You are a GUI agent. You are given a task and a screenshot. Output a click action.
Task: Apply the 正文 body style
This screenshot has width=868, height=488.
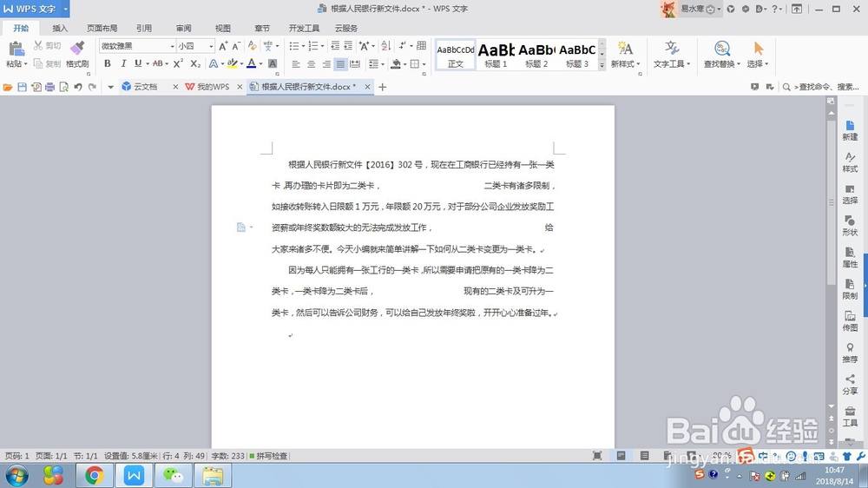pos(456,55)
